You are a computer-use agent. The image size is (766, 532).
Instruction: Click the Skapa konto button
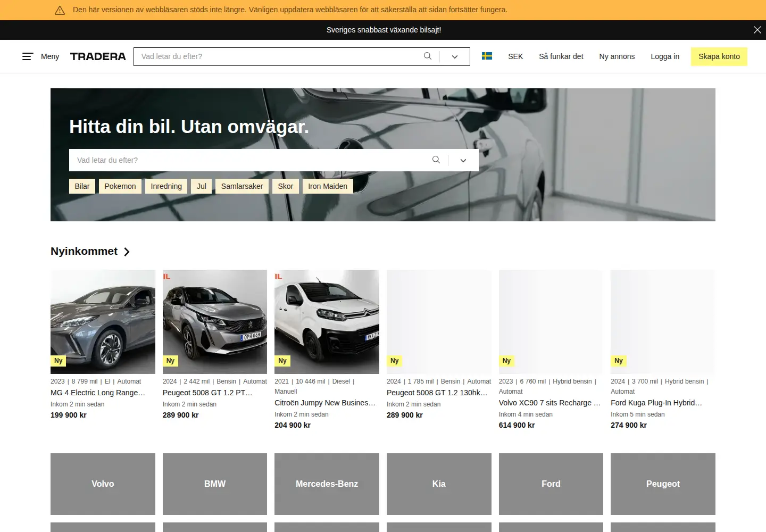pyautogui.click(x=719, y=56)
